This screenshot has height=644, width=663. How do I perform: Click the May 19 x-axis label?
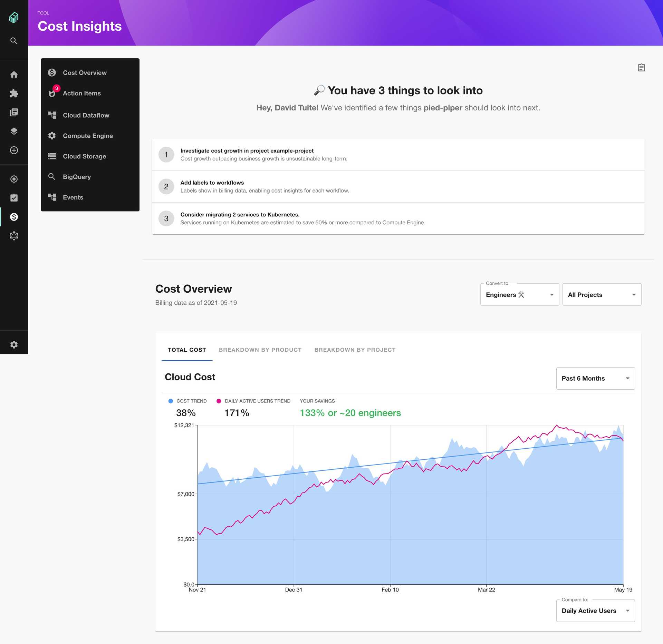pos(623,589)
